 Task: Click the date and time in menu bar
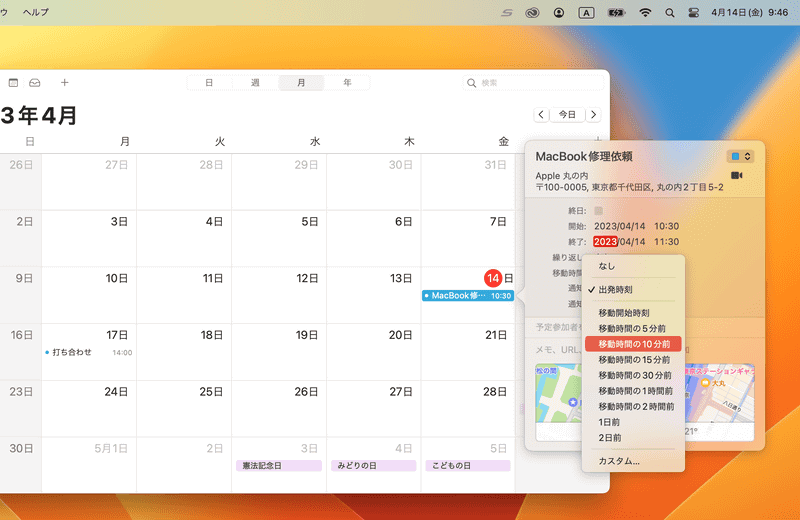click(749, 13)
